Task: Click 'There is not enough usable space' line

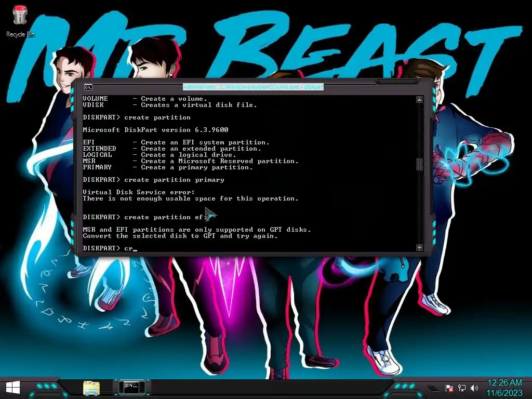Action: pyautogui.click(x=191, y=198)
